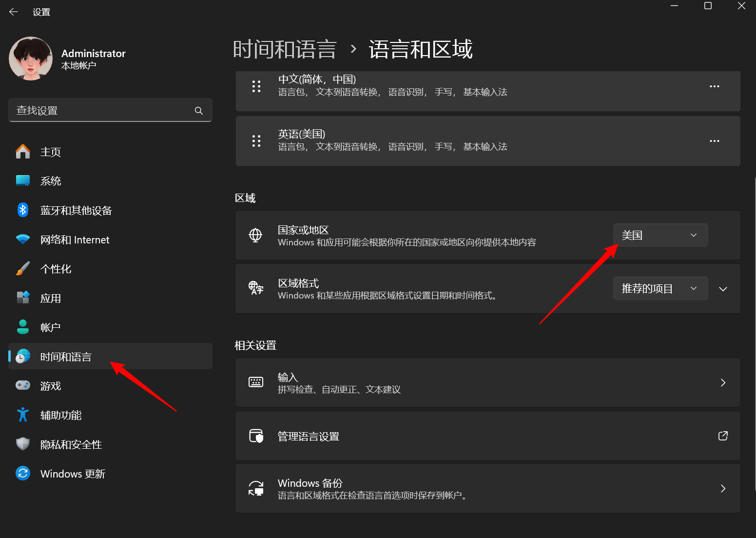Select 个性化 in the sidebar
This screenshot has height=538, width=756.
click(110, 269)
